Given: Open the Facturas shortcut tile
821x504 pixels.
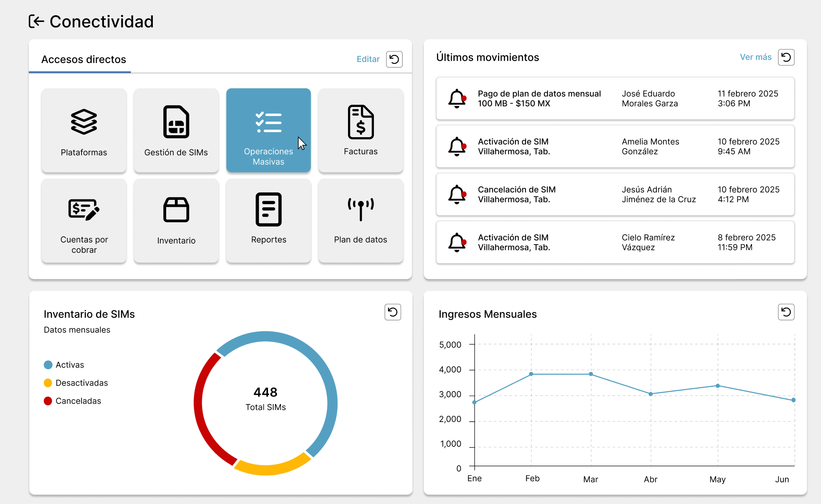Looking at the screenshot, I should tap(361, 130).
